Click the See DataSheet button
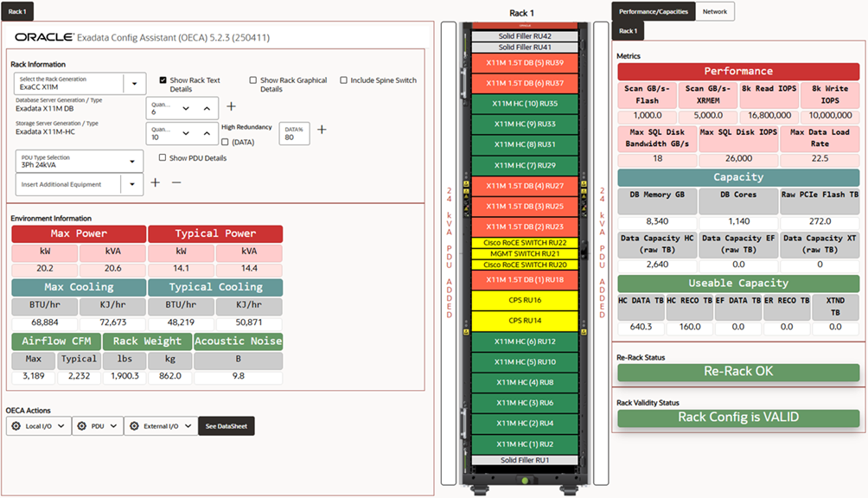Image resolution: width=868 pixels, height=498 pixels. tap(227, 426)
